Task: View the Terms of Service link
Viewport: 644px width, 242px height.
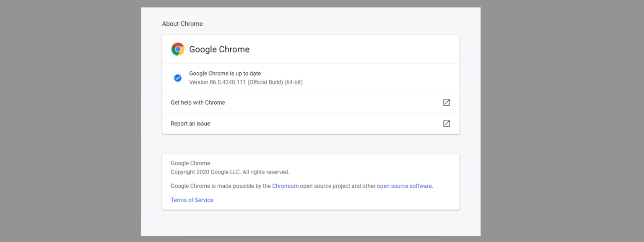Action: pos(192,200)
